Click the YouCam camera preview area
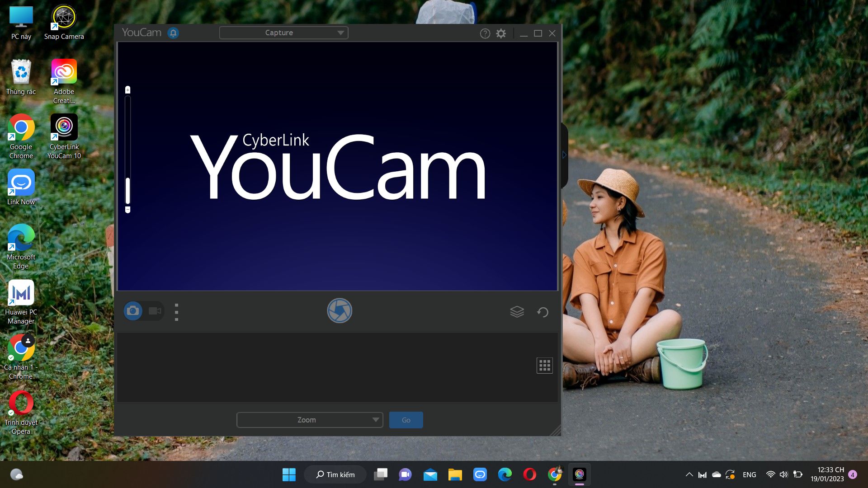This screenshot has width=868, height=488. [x=337, y=166]
